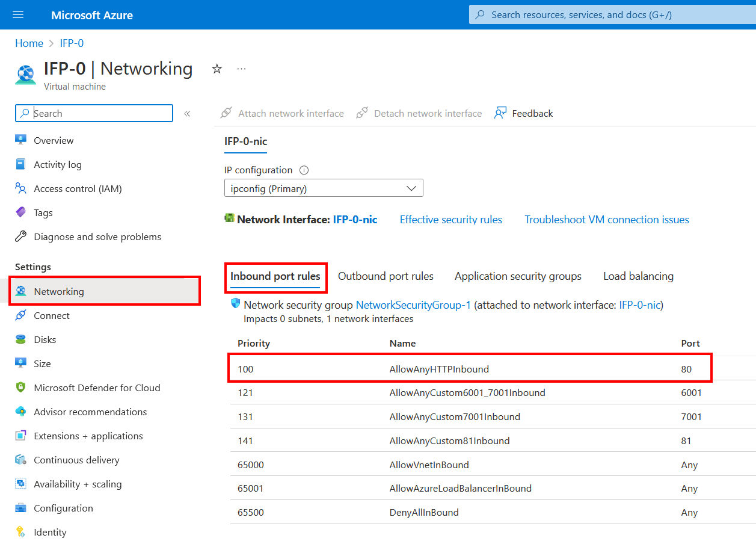The height and width of the screenshot is (544, 756).
Task: Select AllowAnyCustom6001_7001Inbound rule
Action: [493, 392]
